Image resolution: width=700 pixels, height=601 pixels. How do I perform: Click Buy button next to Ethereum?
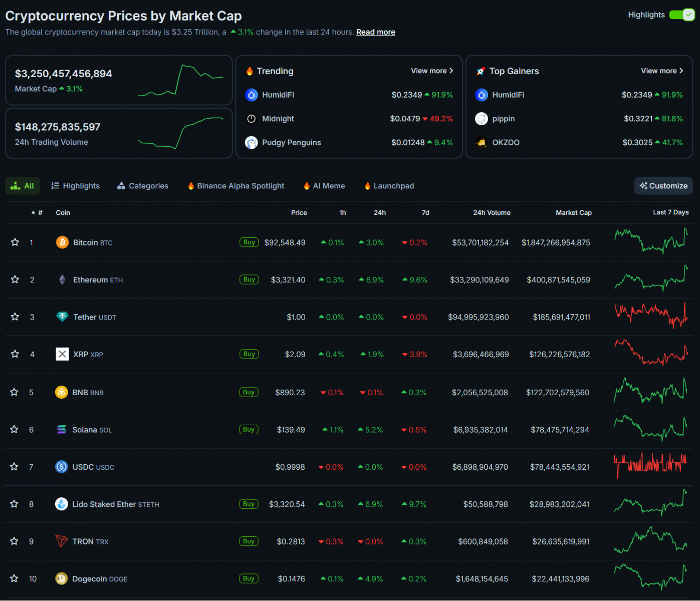click(249, 279)
